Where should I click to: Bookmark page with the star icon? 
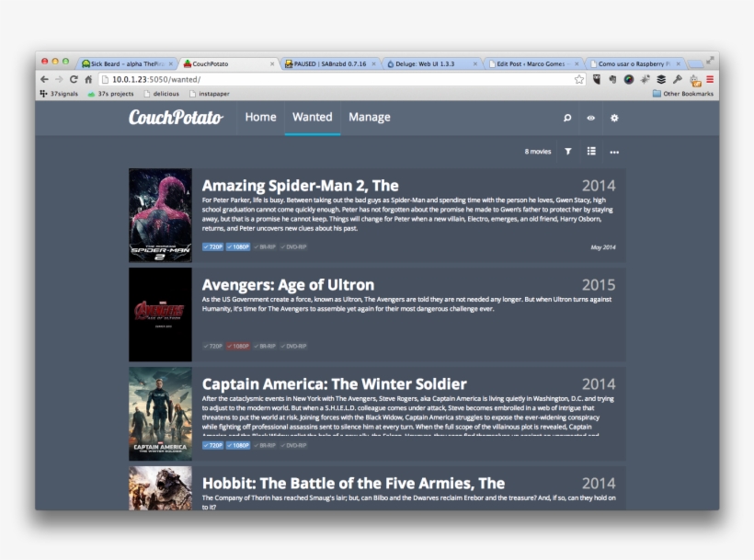pos(579,80)
